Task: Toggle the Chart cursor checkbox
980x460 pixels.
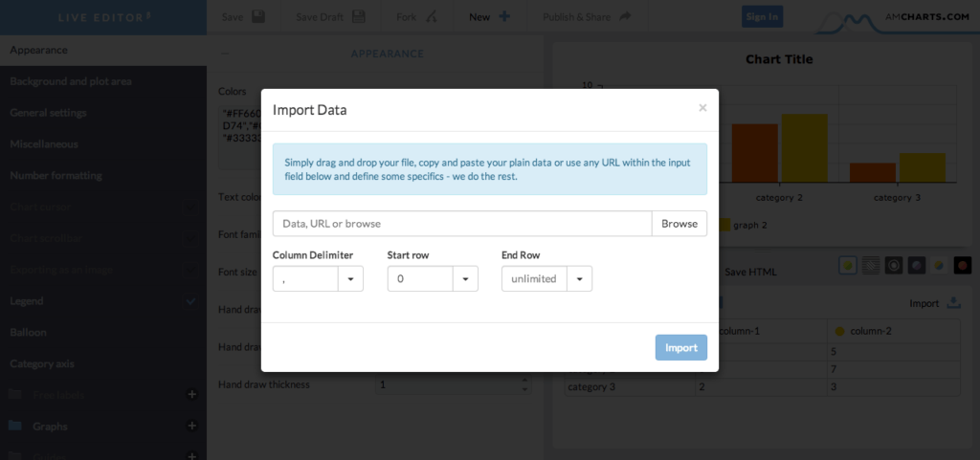Action: click(x=190, y=208)
